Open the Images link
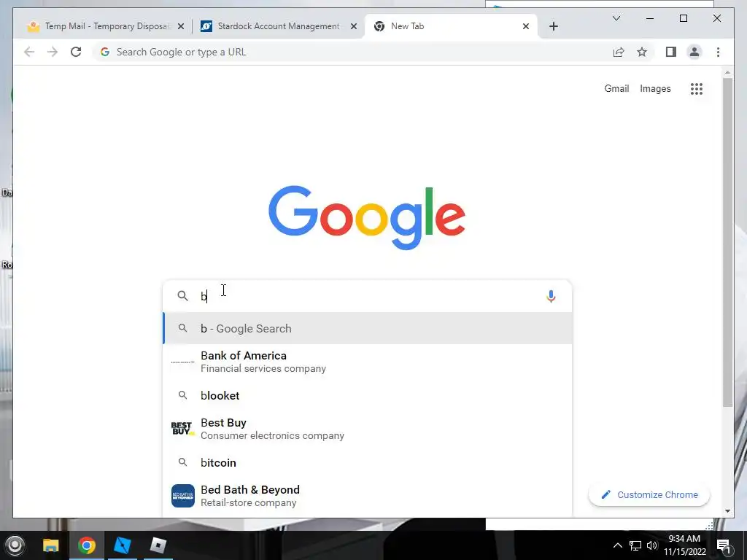The image size is (747, 560). (x=655, y=88)
